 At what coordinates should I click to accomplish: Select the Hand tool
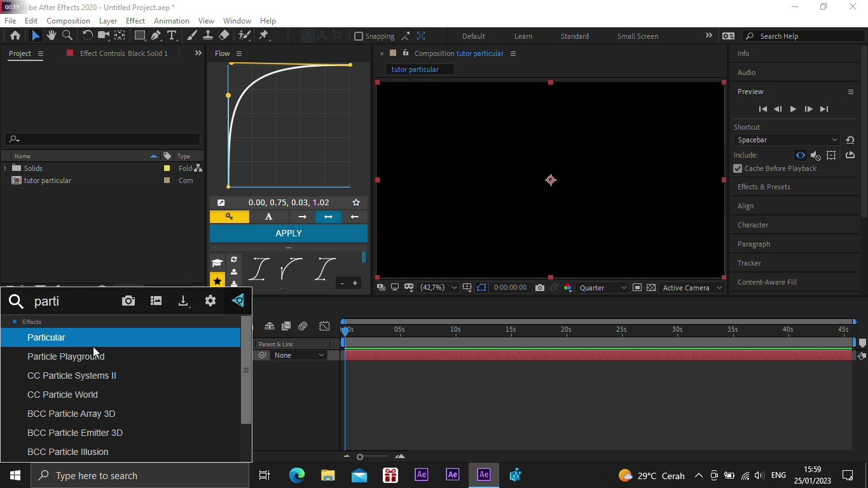pos(51,36)
